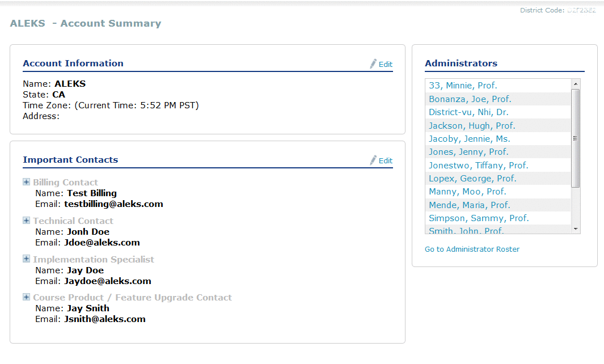Click the Implementation Specialist heading text

click(x=94, y=259)
